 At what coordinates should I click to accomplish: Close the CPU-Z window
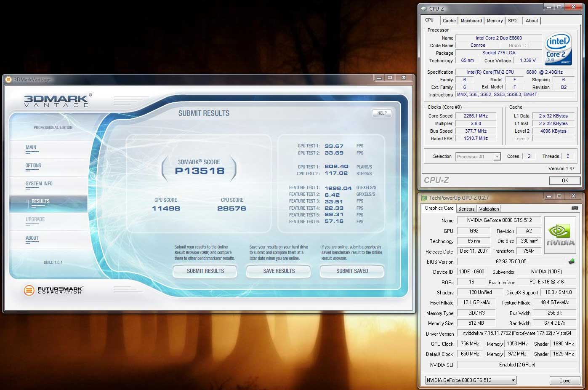click(573, 7)
